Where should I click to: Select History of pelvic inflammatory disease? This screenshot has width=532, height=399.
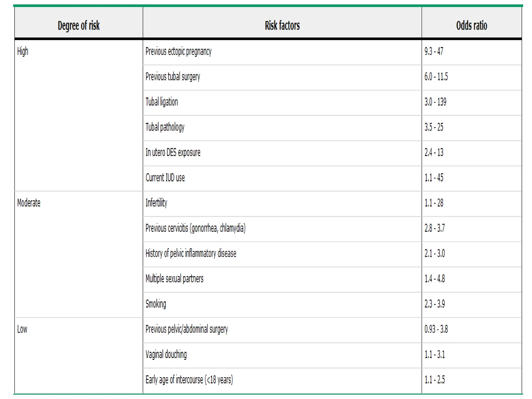(x=191, y=253)
